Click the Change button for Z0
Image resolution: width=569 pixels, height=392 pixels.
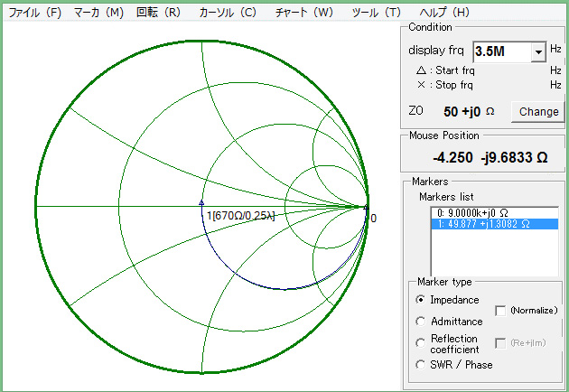point(538,112)
